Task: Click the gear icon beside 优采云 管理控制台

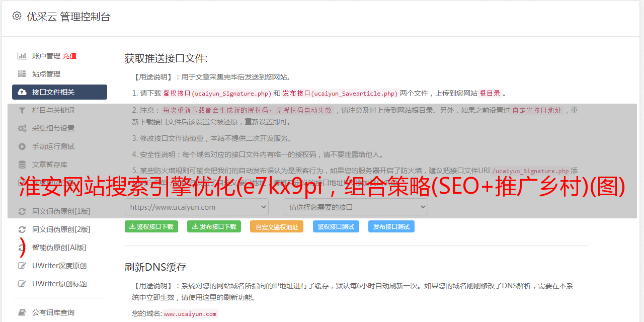Action: click(17, 16)
